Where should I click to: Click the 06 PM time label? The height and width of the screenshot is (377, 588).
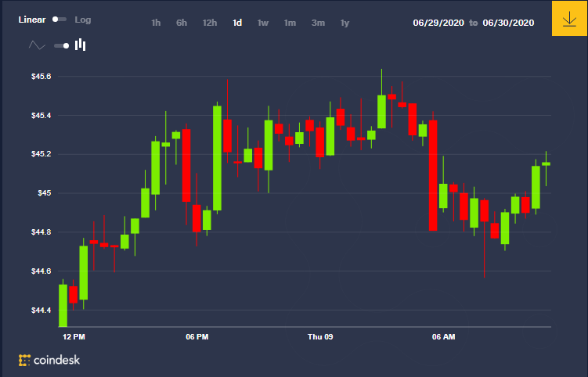197,337
